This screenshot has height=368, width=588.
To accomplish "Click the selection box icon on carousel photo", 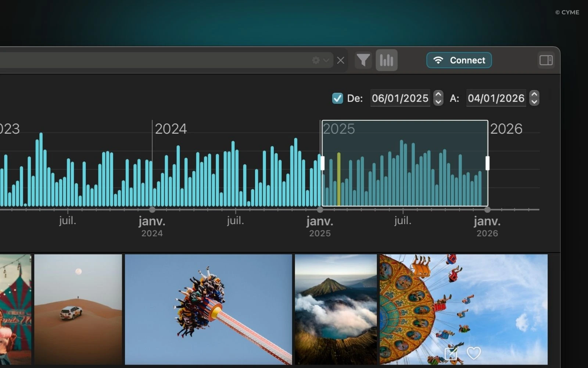I will (451, 354).
